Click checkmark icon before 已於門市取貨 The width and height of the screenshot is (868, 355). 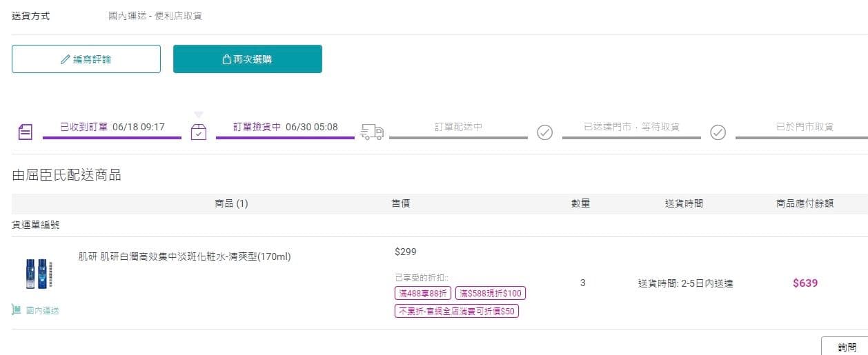click(718, 132)
